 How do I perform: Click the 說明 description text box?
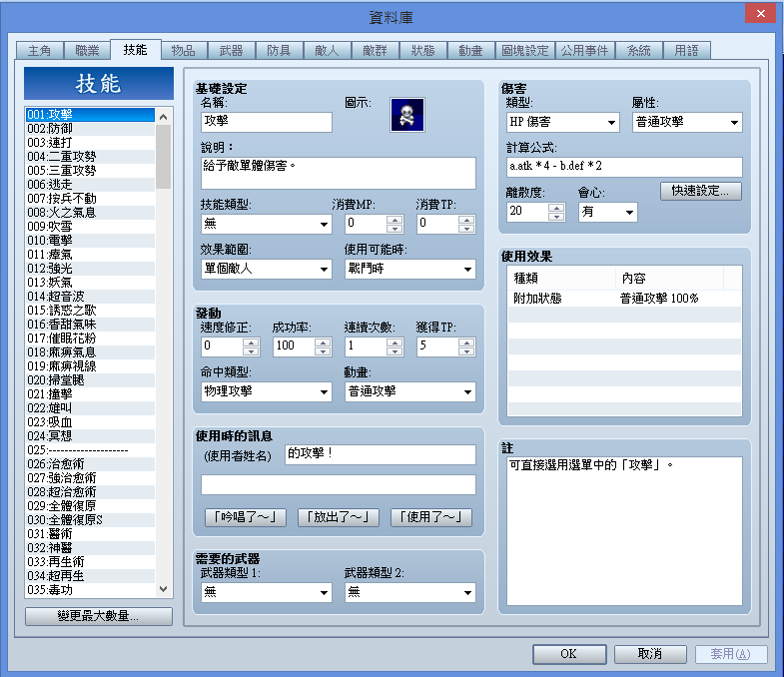[338, 173]
